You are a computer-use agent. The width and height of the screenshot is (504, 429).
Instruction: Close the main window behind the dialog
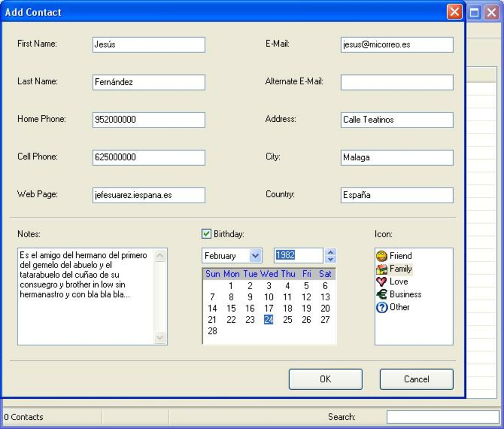pyautogui.click(x=492, y=12)
